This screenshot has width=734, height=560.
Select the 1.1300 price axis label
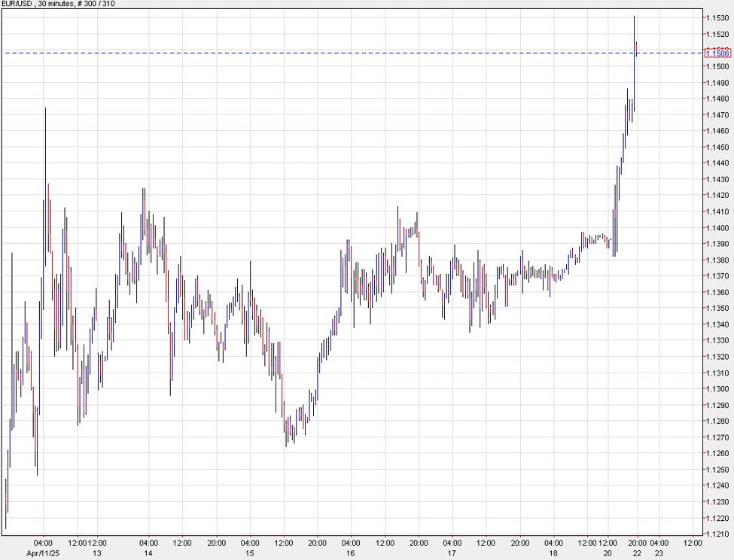point(716,389)
